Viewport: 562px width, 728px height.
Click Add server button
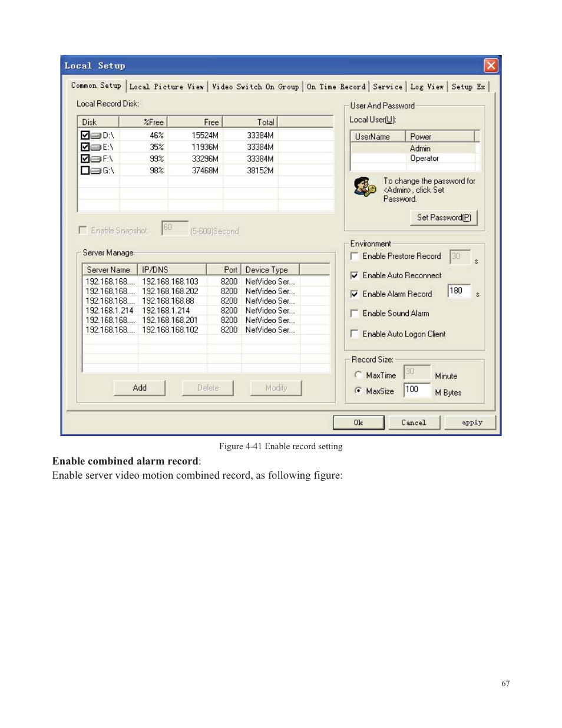pyautogui.click(x=140, y=388)
